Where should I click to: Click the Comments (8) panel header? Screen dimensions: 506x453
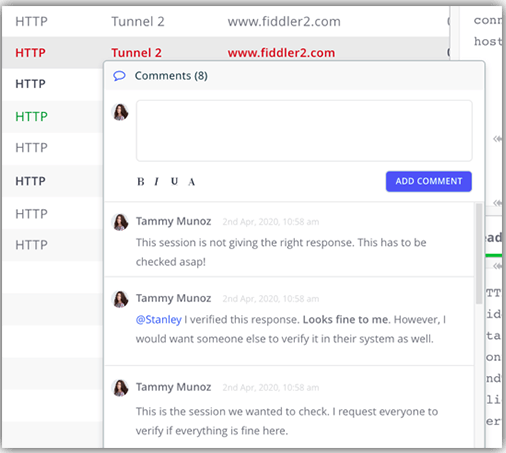tap(294, 76)
